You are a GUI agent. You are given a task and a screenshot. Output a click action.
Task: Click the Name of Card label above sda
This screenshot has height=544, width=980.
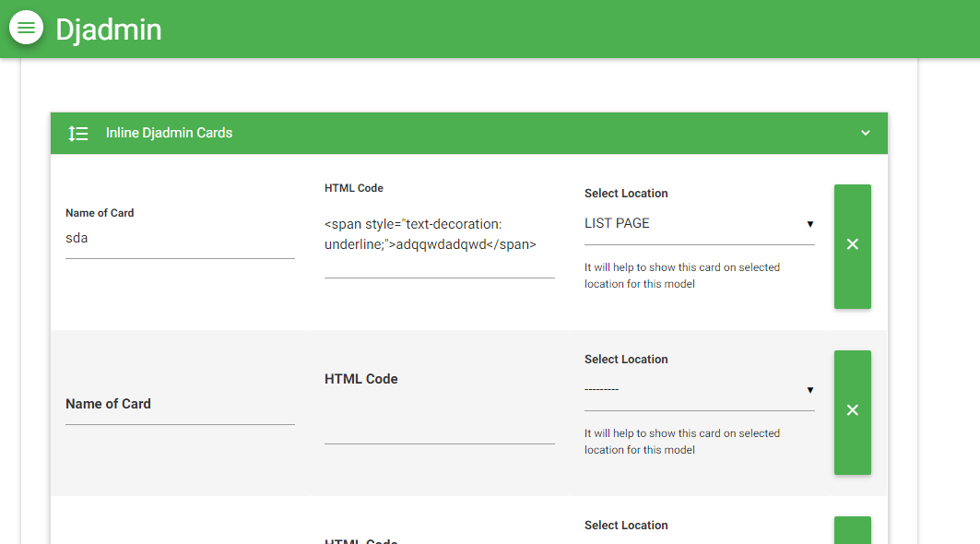tap(100, 213)
